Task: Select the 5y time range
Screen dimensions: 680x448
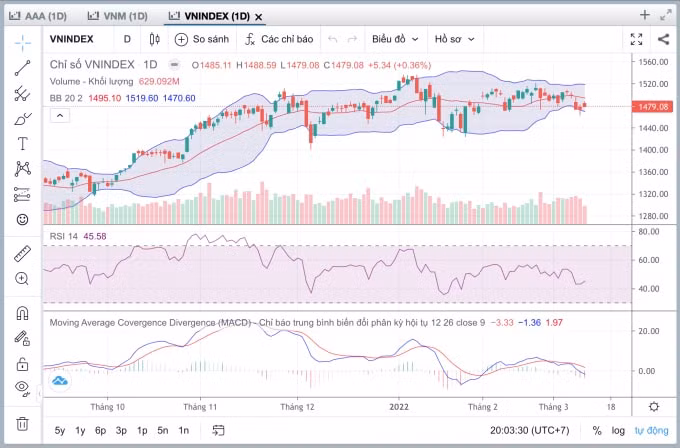Action: 60,431
